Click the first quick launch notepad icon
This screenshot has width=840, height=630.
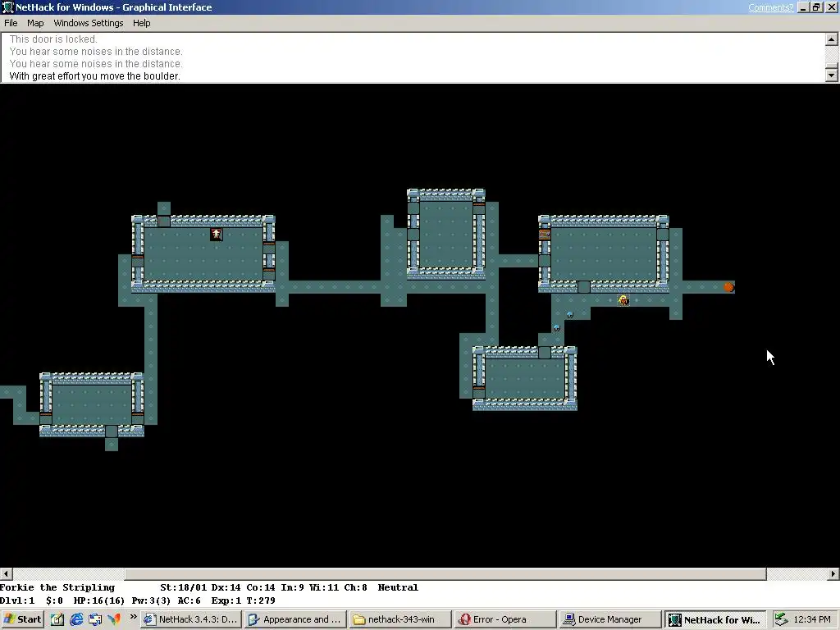57,619
